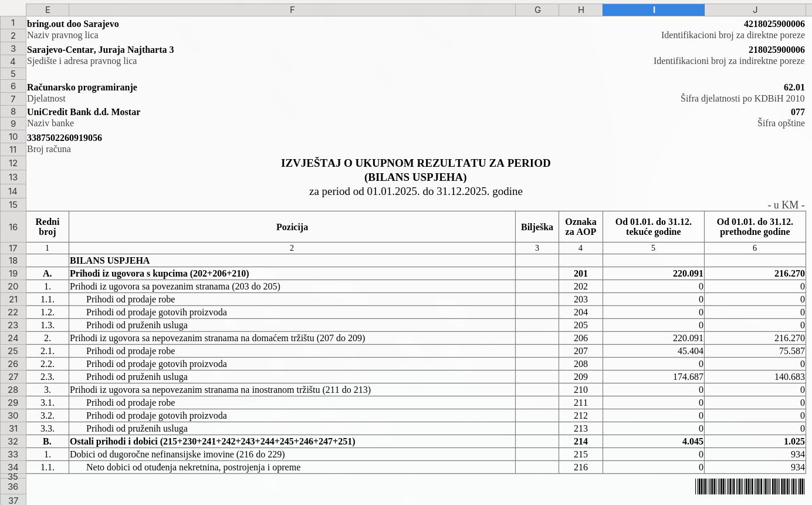Click the barcode image at bottom right
This screenshot has height=505, width=812.
point(750,487)
